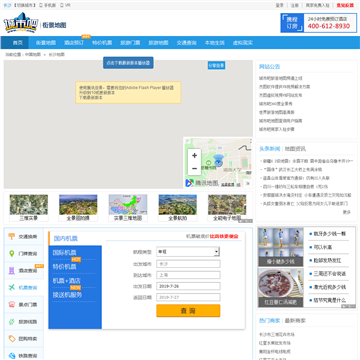This screenshot has height=360, width=360.
Task: Select 接送机服务 in the blue panel
Action: tap(67, 295)
